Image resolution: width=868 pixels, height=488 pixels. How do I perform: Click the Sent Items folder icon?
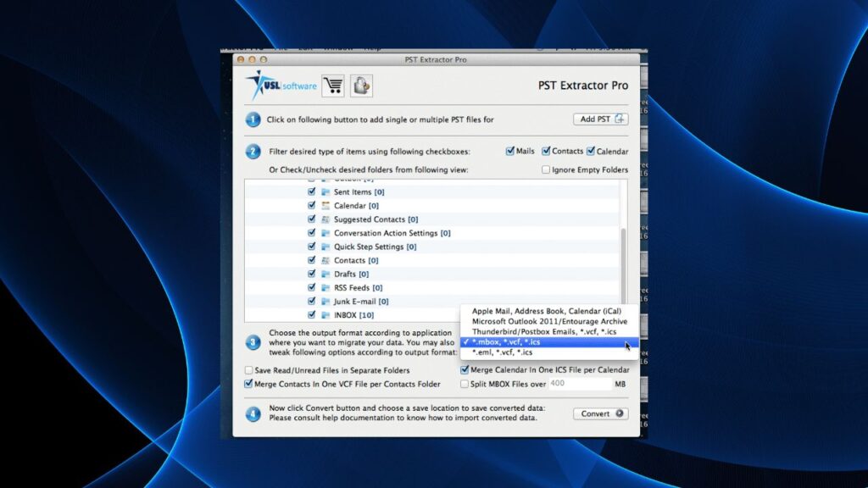pos(325,192)
